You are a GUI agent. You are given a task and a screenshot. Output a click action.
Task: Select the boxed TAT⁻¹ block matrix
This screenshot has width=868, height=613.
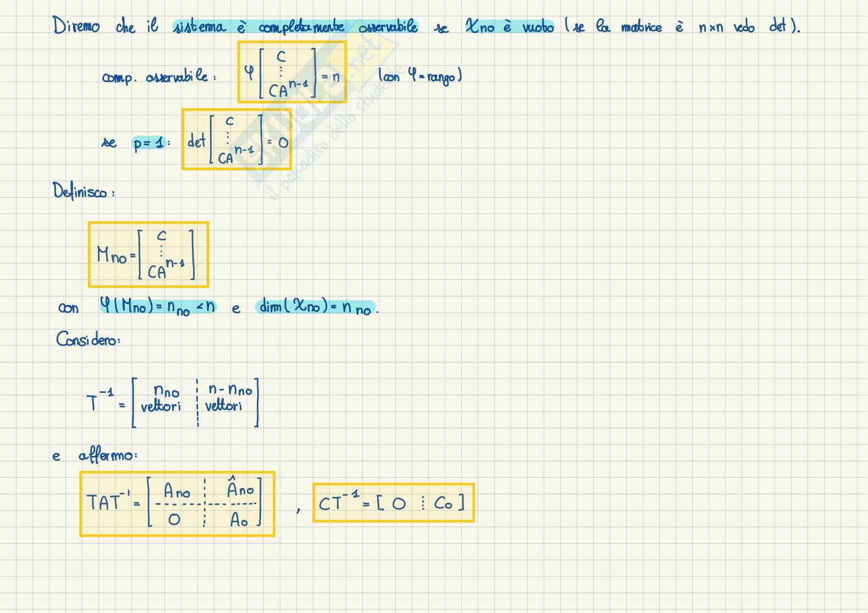177,503
